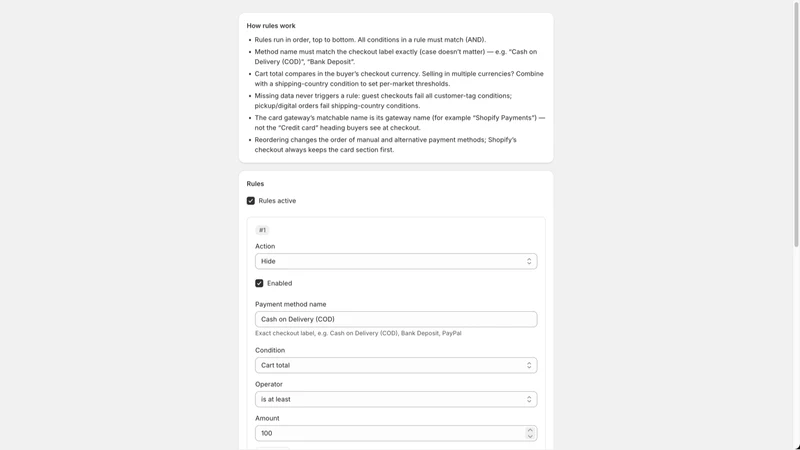The height and width of the screenshot is (450, 800).
Task: Open the Action dropdown showing Hide
Action: [x=396, y=261]
